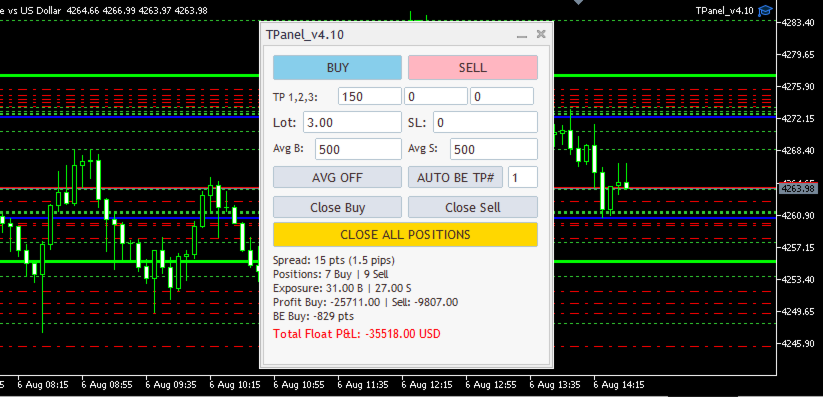Click the blue BUY button
823x397 pixels.
click(x=337, y=68)
